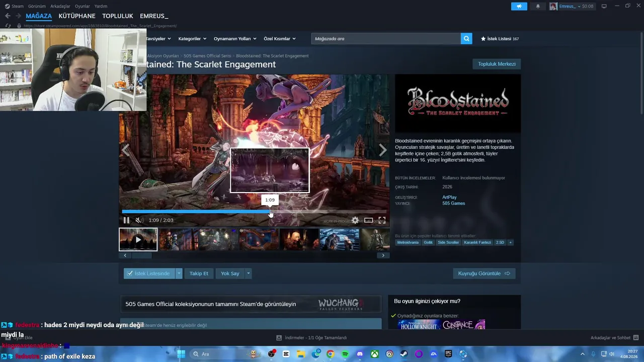Open Google Chrome from the taskbar

pos(330,354)
